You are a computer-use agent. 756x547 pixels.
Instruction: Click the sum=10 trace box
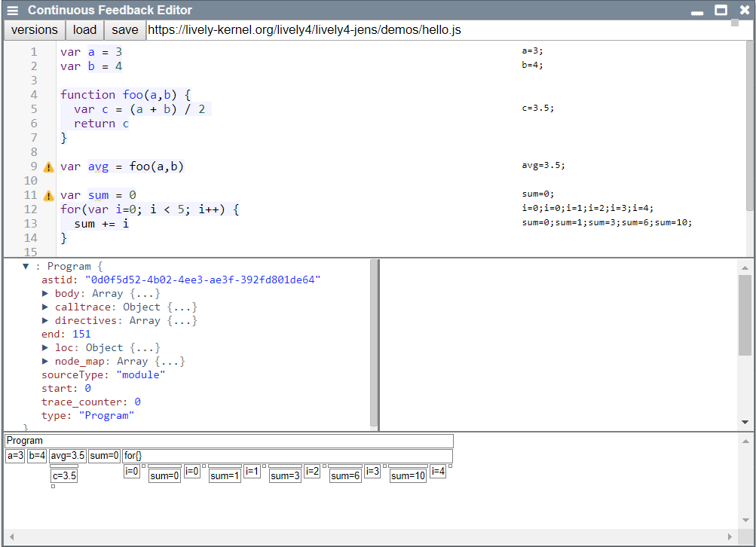tap(408, 476)
